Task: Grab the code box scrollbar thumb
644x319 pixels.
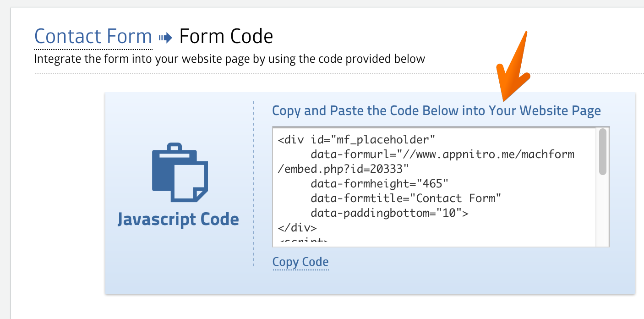Action: [602, 151]
